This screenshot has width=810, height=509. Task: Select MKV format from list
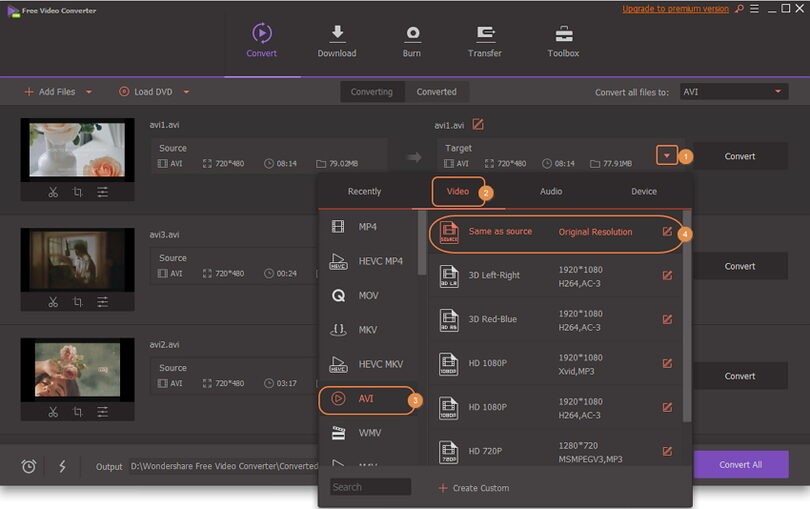pyautogui.click(x=368, y=330)
